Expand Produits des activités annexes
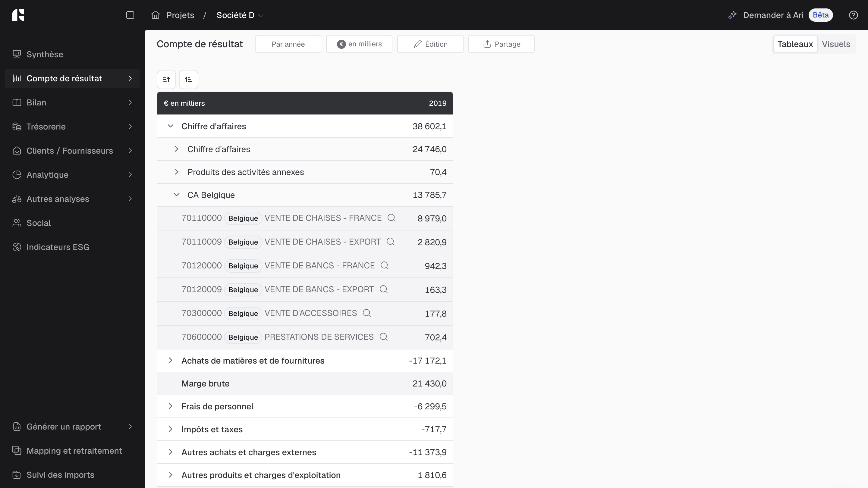This screenshot has width=868, height=488. (x=177, y=172)
